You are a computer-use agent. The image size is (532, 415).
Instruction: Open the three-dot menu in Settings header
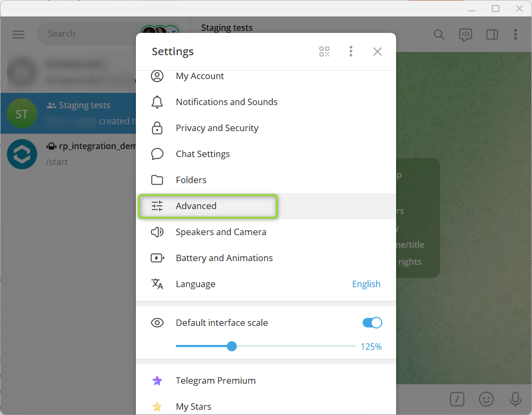[350, 51]
